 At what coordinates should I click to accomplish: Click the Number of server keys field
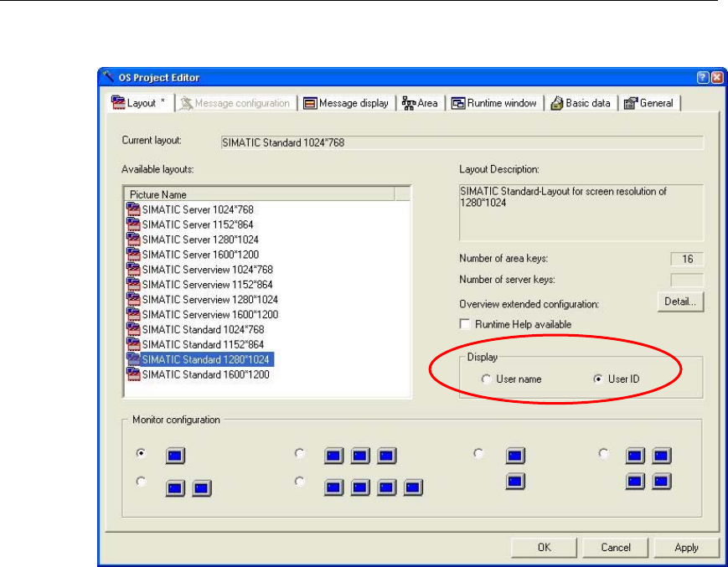687,280
